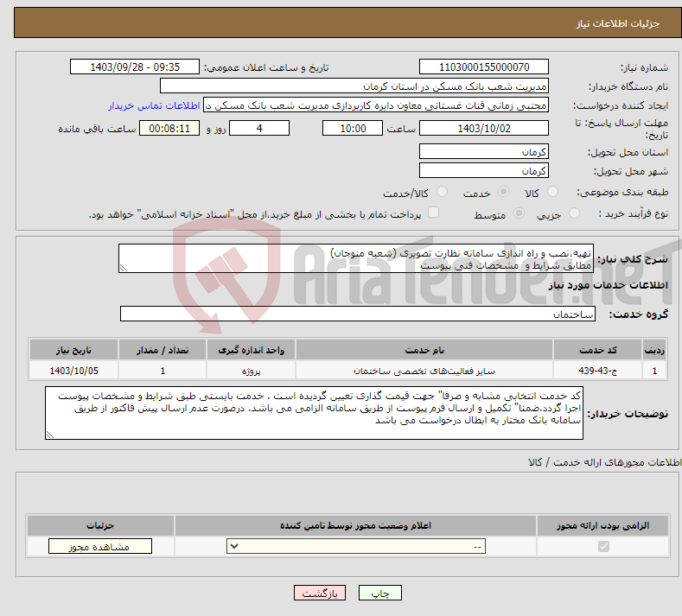This screenshot has height=616, width=682.
Task: Click the general need description textarea
Action: (x=356, y=258)
